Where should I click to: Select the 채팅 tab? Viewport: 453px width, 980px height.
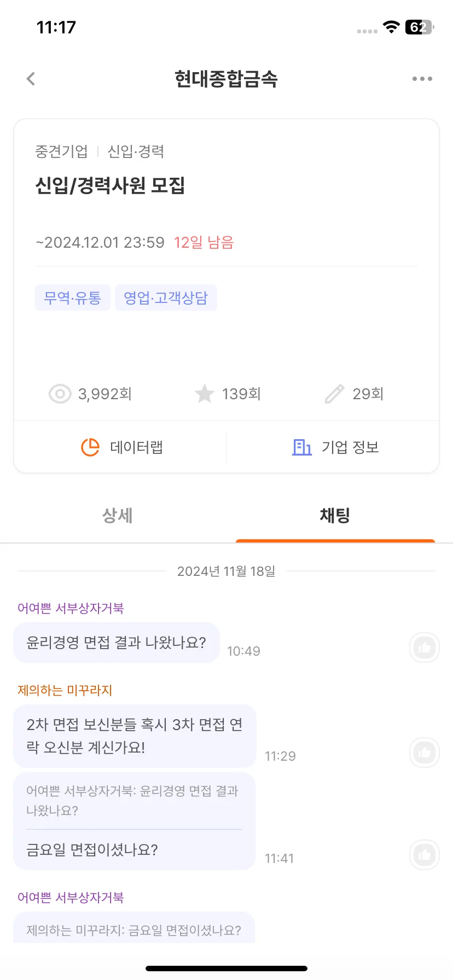[x=335, y=515]
